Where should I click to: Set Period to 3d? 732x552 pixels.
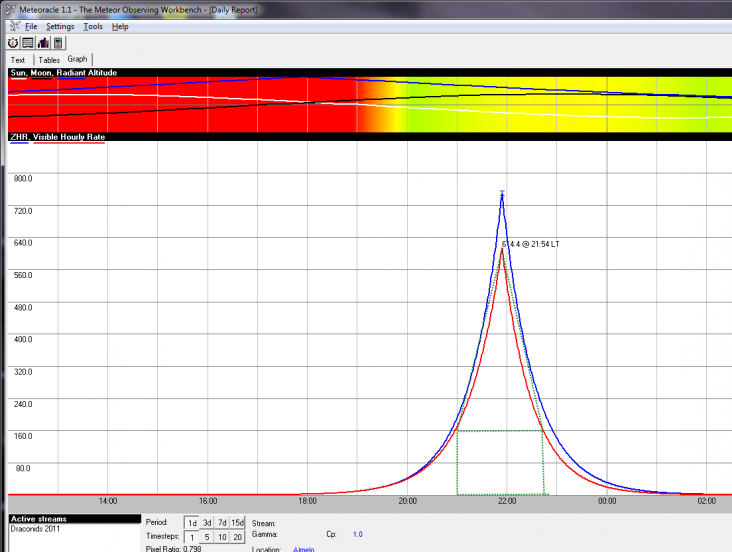pos(207,523)
